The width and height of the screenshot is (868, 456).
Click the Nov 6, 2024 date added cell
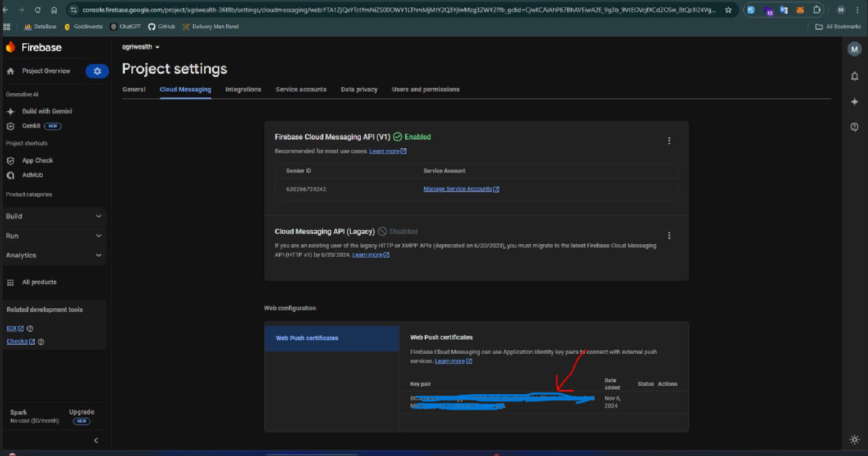[x=612, y=402]
